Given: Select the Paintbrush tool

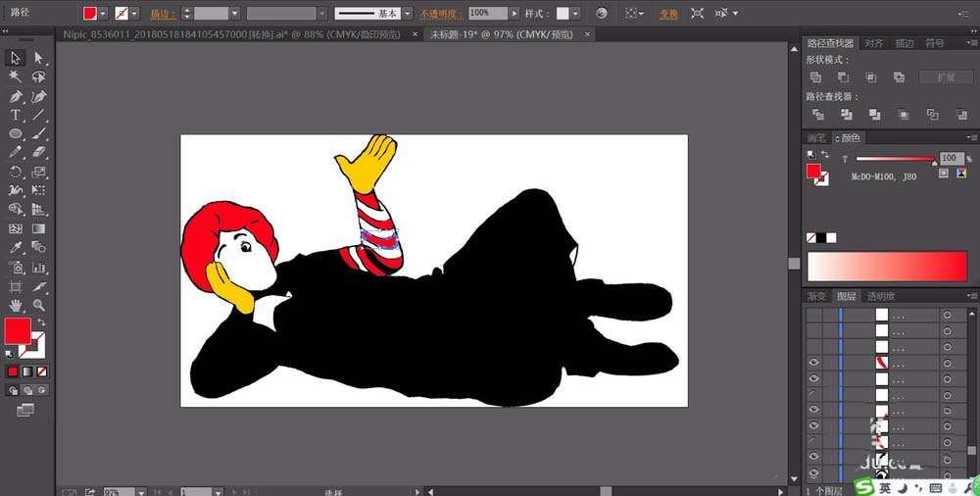Looking at the screenshot, I should tap(39, 134).
